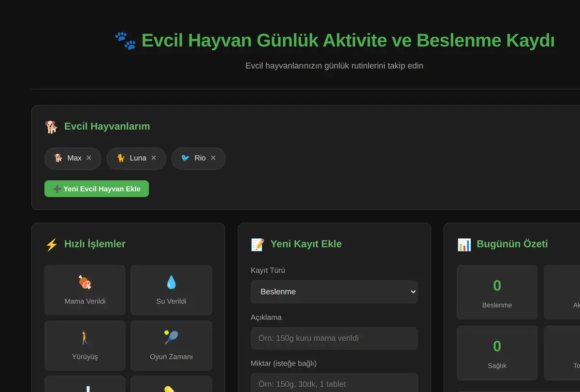Screen dimensions: 580x392
Task: Click the notepad icon beside Yeni Kayıt Ekle
Action: (258, 245)
